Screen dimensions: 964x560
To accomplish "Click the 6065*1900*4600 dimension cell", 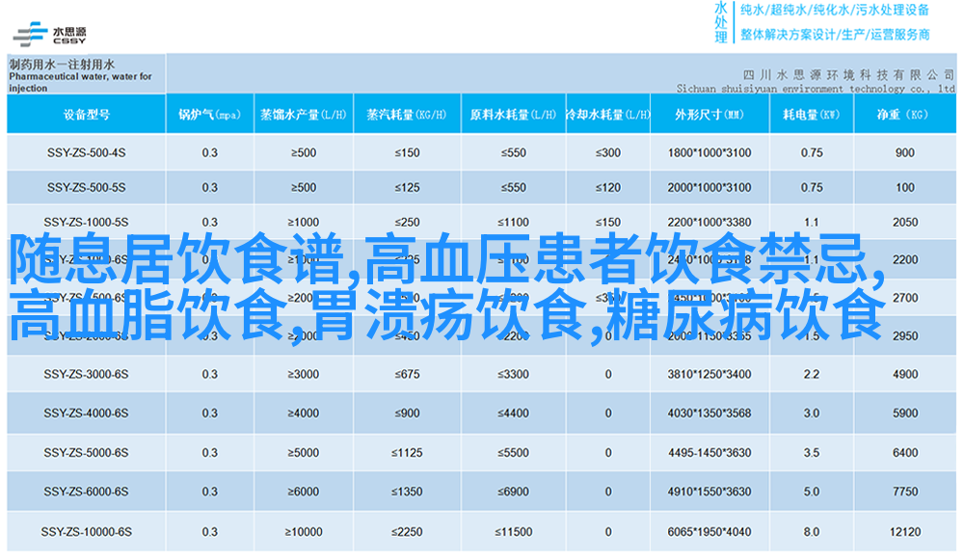I will pyautogui.click(x=709, y=531).
